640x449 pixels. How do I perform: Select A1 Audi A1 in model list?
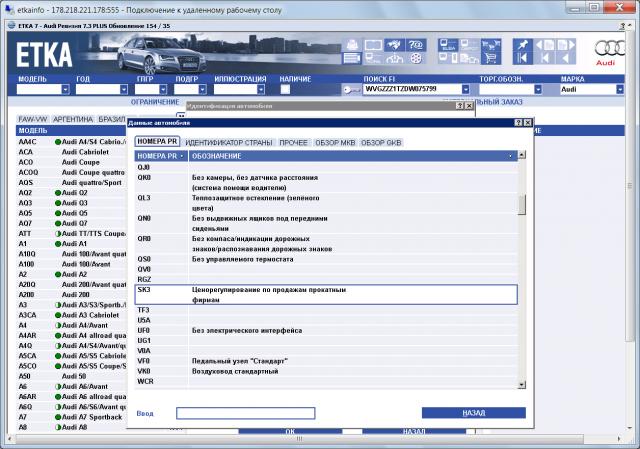(x=71, y=244)
